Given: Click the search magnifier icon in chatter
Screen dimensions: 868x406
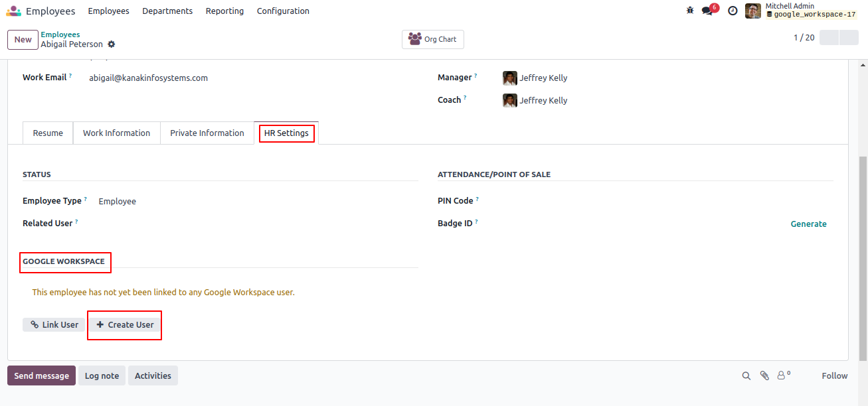Looking at the screenshot, I should tap(746, 375).
